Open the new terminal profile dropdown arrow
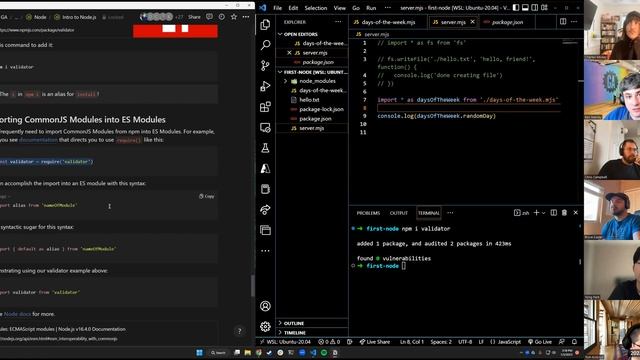Screen dimensions: 640x360 (x=543, y=213)
